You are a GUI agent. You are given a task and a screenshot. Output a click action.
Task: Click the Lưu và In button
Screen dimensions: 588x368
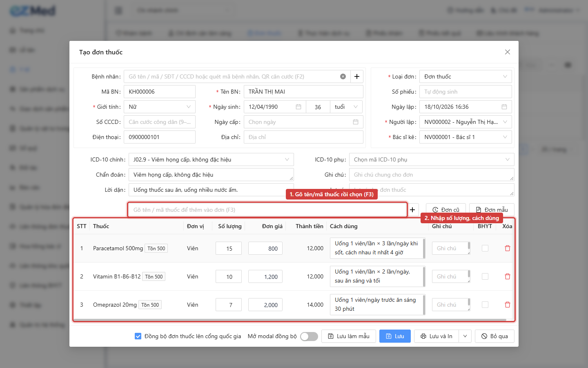coord(437,336)
